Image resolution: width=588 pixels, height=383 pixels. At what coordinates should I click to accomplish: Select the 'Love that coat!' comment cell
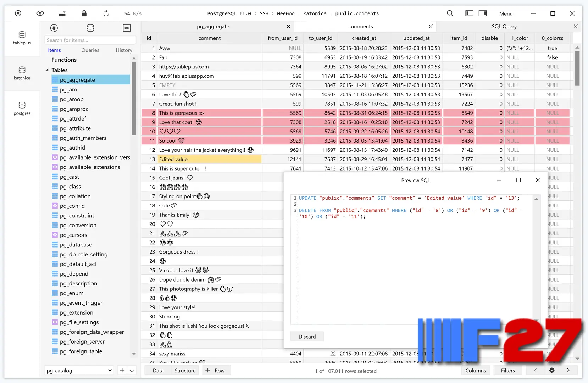210,122
